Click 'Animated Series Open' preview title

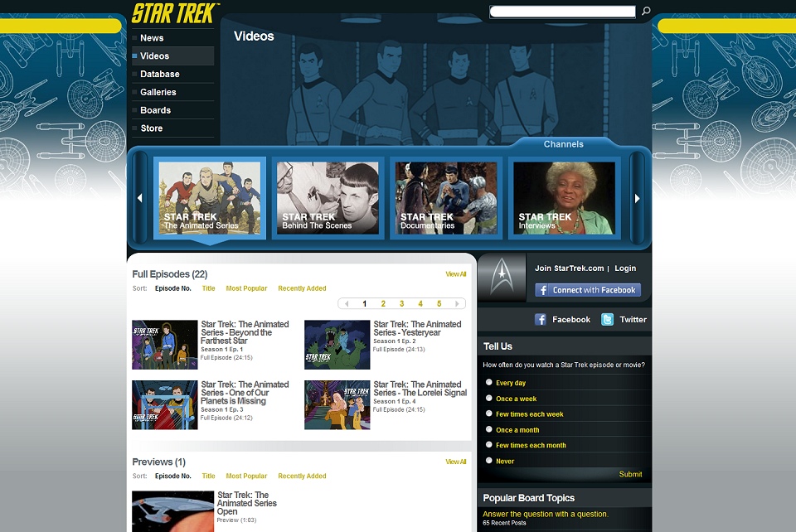tap(247, 504)
